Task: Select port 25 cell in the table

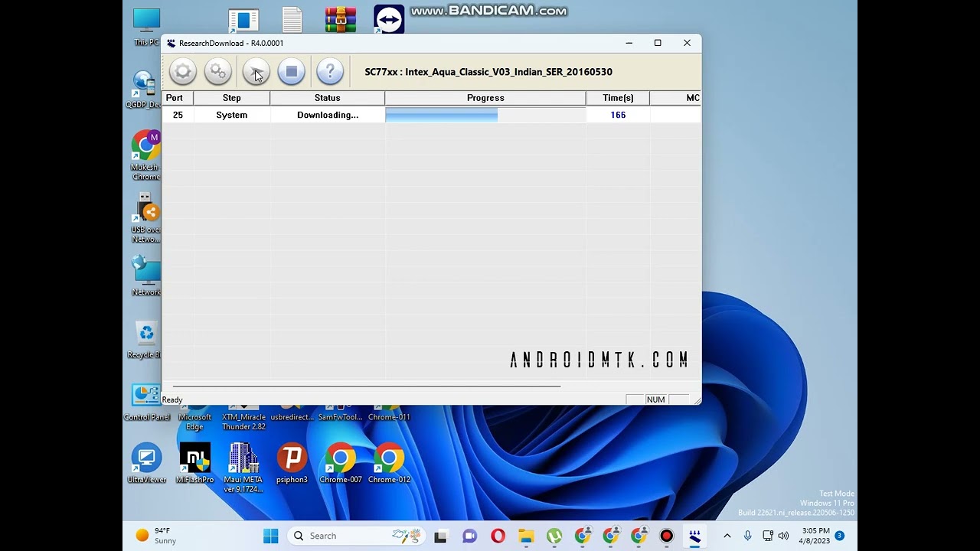Action: point(178,115)
